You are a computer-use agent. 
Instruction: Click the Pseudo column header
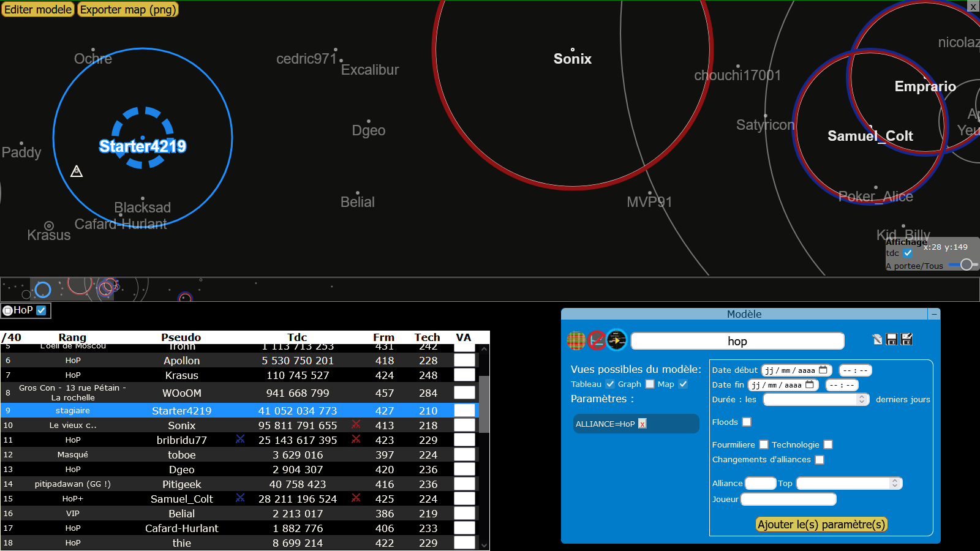pyautogui.click(x=181, y=337)
